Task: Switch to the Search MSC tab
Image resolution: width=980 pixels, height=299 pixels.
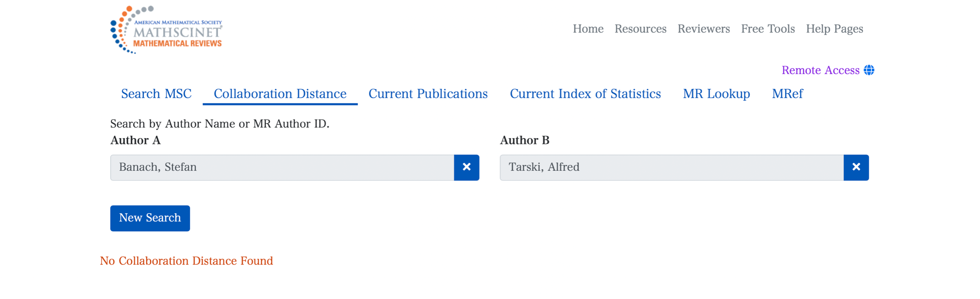Action: point(156,94)
